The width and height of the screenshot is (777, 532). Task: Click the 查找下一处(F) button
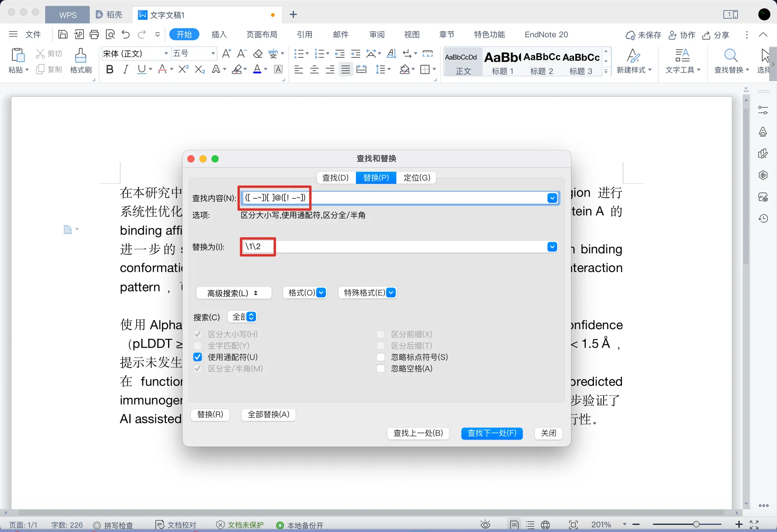point(492,433)
